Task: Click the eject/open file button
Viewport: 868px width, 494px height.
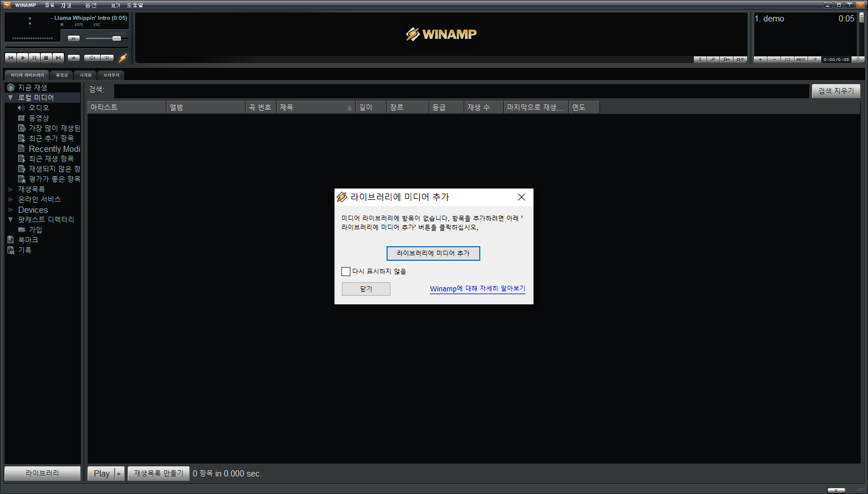Action: click(73, 58)
